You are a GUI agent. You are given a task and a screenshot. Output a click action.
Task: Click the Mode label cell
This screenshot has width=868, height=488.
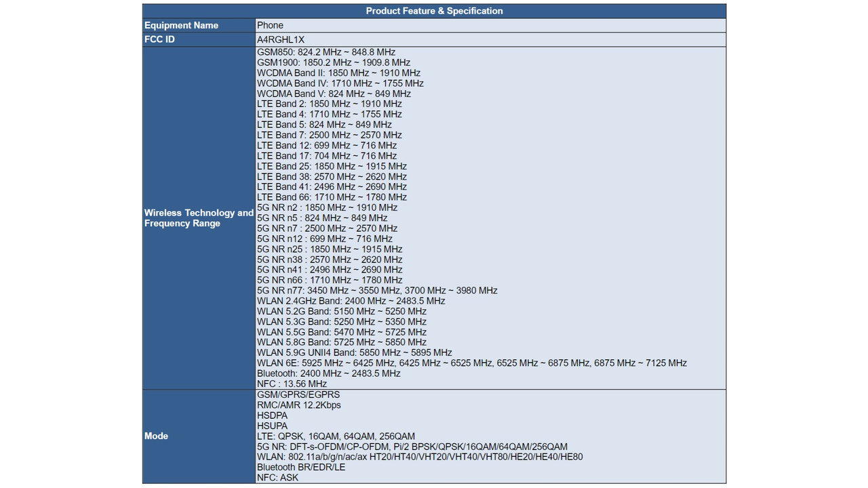(156, 436)
